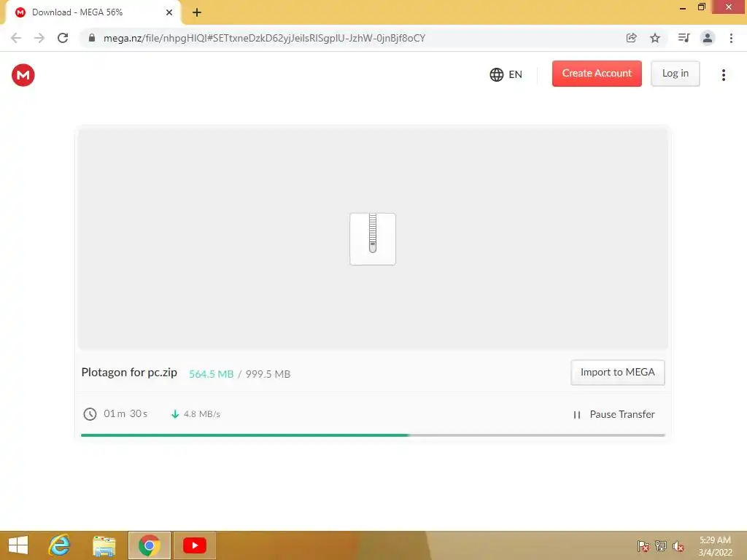Click the Create Account button
The image size is (747, 560).
(x=597, y=74)
